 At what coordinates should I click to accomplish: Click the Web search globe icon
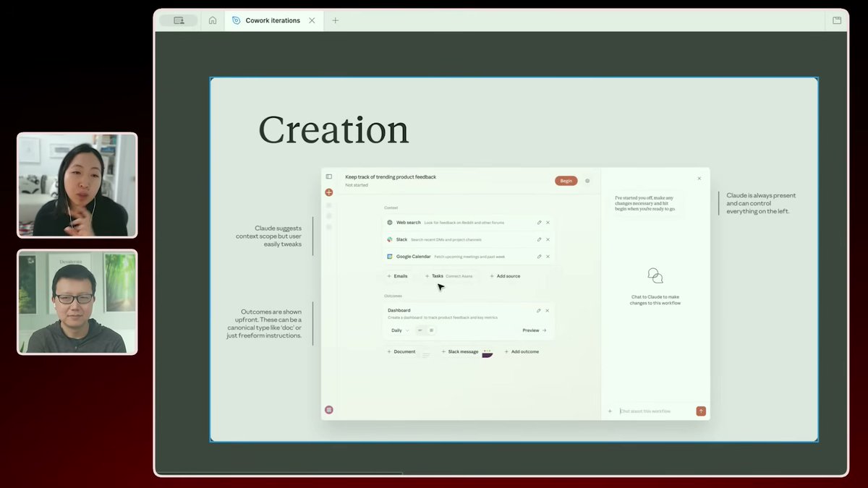pyautogui.click(x=390, y=223)
